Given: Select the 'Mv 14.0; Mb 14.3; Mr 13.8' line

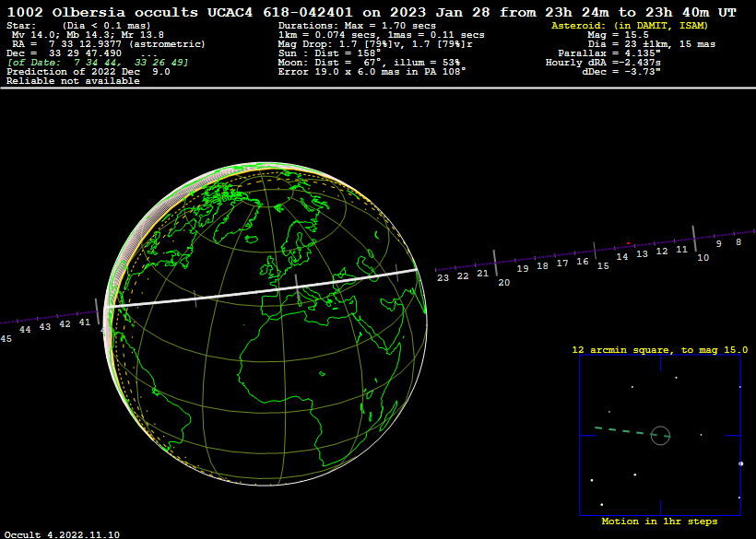Looking at the screenshot, I should (x=88, y=35).
